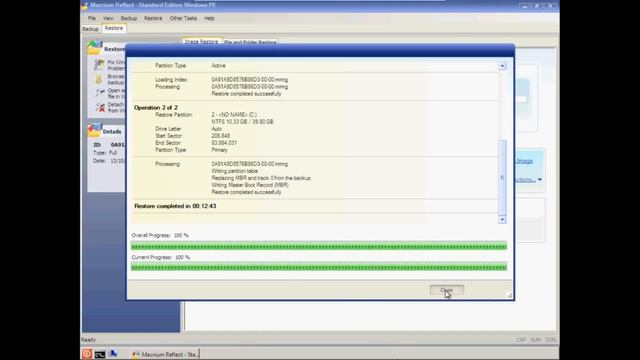Image resolution: width=640 pixels, height=360 pixels.
Task: Open the File menu
Action: coord(91,18)
